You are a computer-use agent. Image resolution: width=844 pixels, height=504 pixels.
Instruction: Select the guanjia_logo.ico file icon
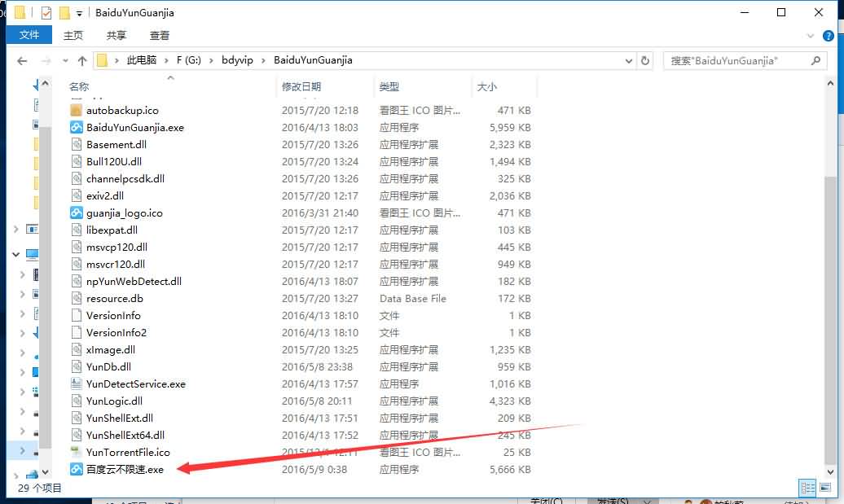[x=77, y=213]
